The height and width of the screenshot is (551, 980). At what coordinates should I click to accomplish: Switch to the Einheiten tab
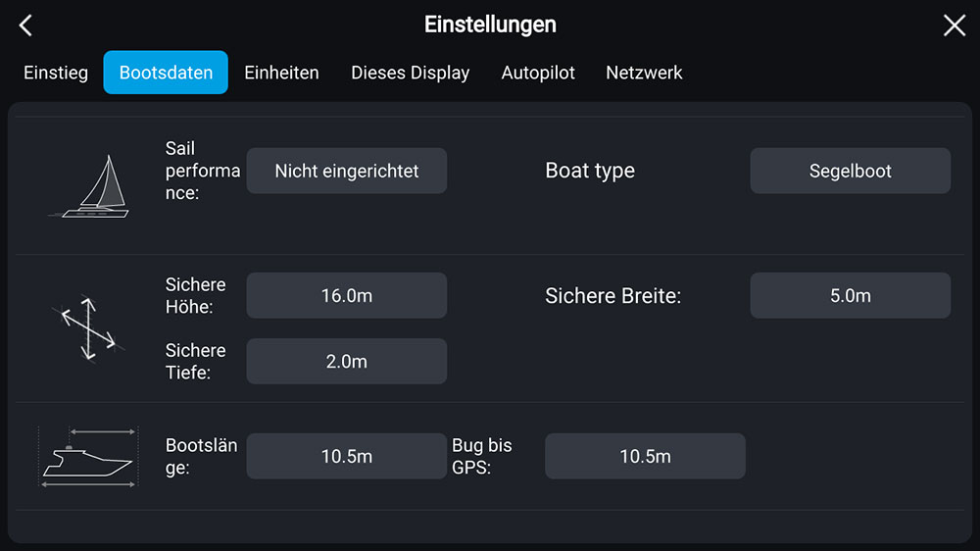pos(281,73)
